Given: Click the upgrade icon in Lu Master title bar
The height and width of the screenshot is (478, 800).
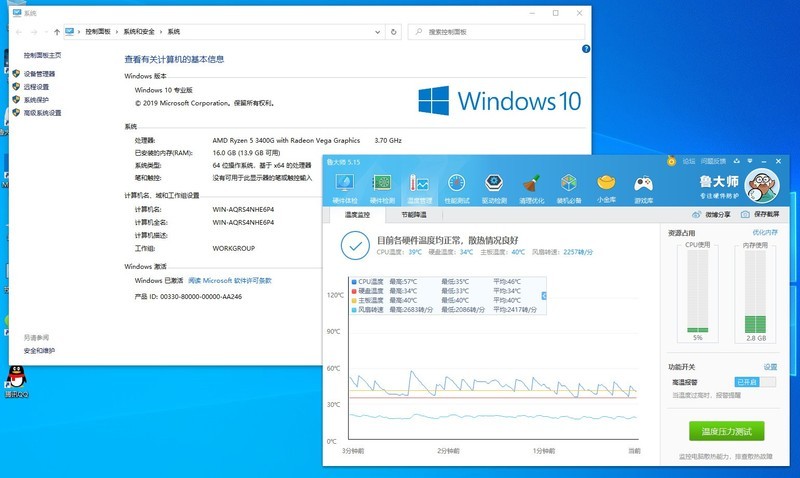Looking at the screenshot, I should 736,161.
